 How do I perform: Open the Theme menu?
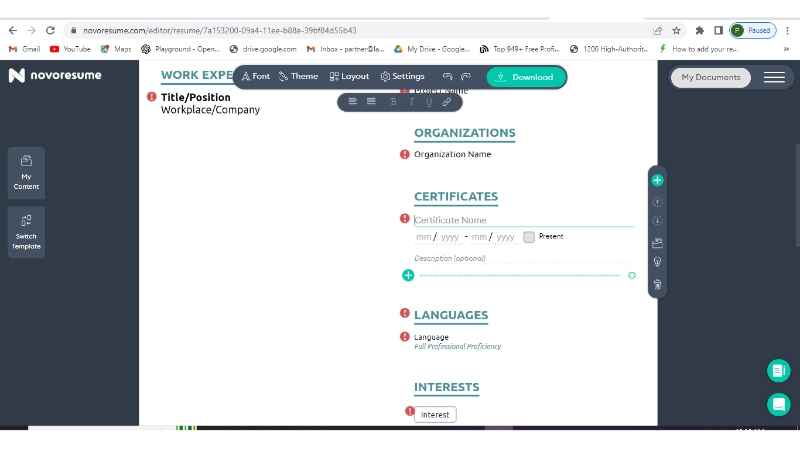298,77
